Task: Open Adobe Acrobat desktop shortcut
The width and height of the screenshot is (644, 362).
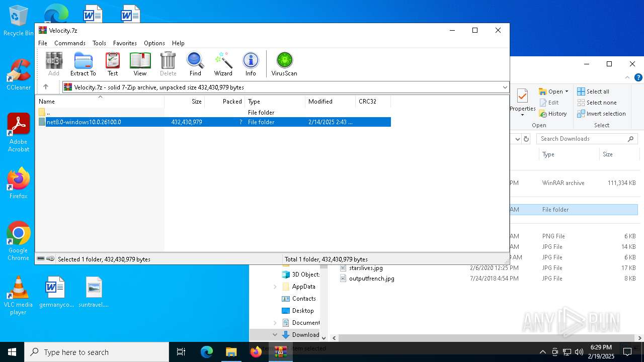Action: pyautogui.click(x=18, y=133)
